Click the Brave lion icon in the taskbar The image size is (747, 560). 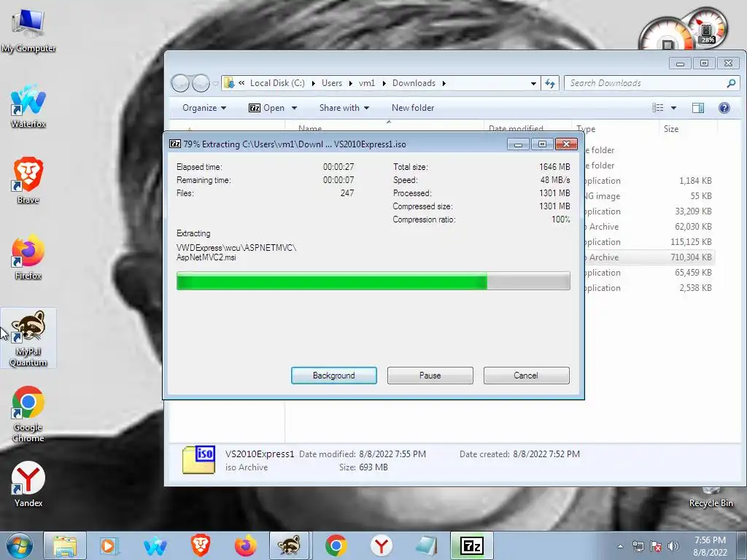point(201,545)
